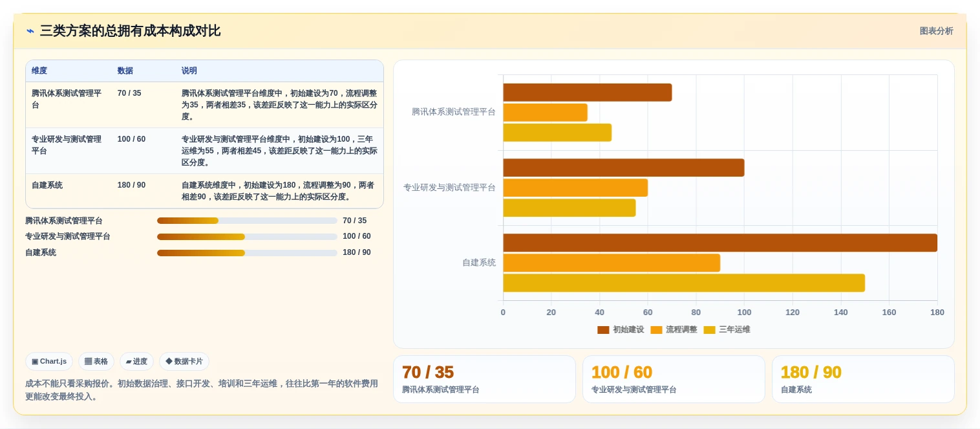Screen dimensions: 980x429
Task: Click progress bar for 腾讯体系测试管理平台
Action: [247, 221]
